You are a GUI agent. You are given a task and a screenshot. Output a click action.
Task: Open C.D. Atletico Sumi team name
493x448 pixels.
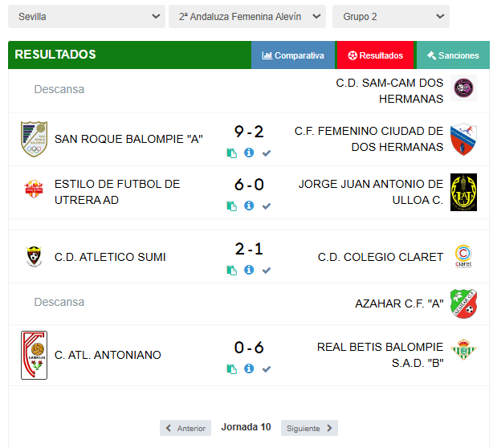point(110,257)
